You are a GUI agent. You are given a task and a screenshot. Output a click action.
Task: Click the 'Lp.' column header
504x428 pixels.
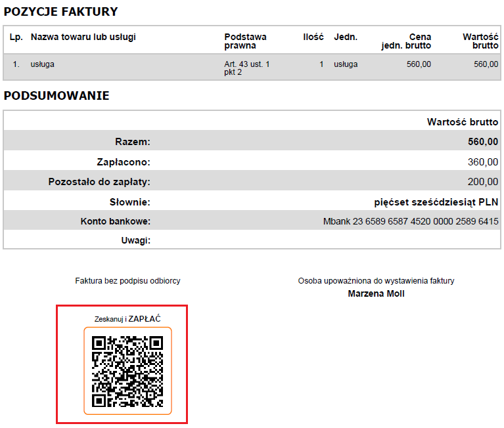[x=16, y=37]
